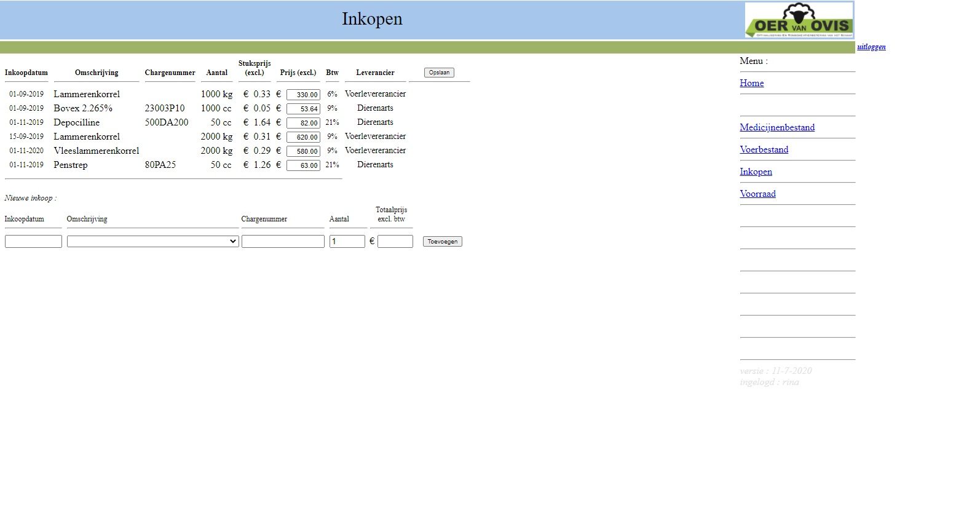Navigate to Voorraad in the menu
Screen dimensions: 980x516
[x=757, y=194]
